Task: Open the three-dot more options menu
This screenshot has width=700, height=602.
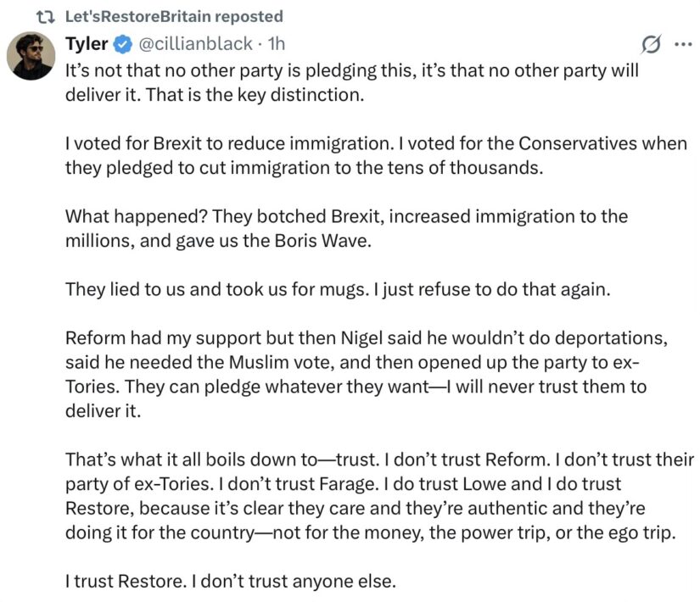Action: [x=683, y=44]
